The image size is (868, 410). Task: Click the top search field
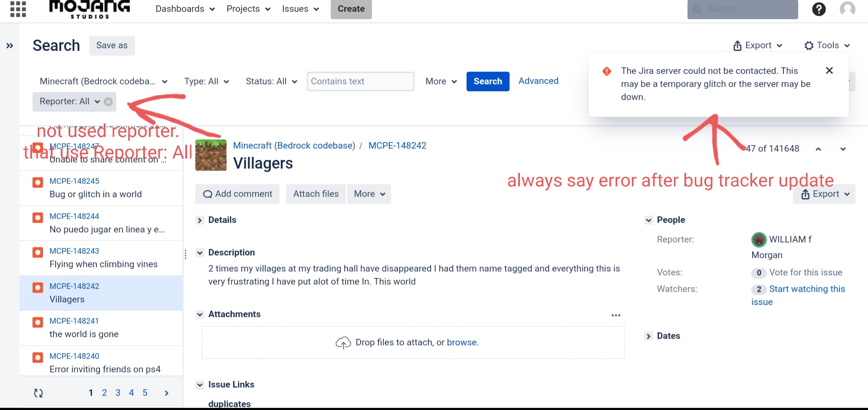click(743, 9)
